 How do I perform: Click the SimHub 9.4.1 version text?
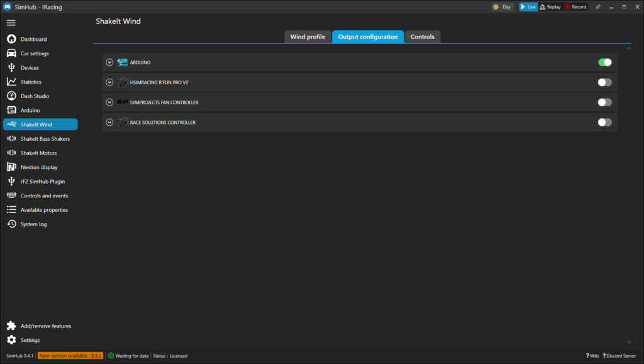click(x=19, y=356)
